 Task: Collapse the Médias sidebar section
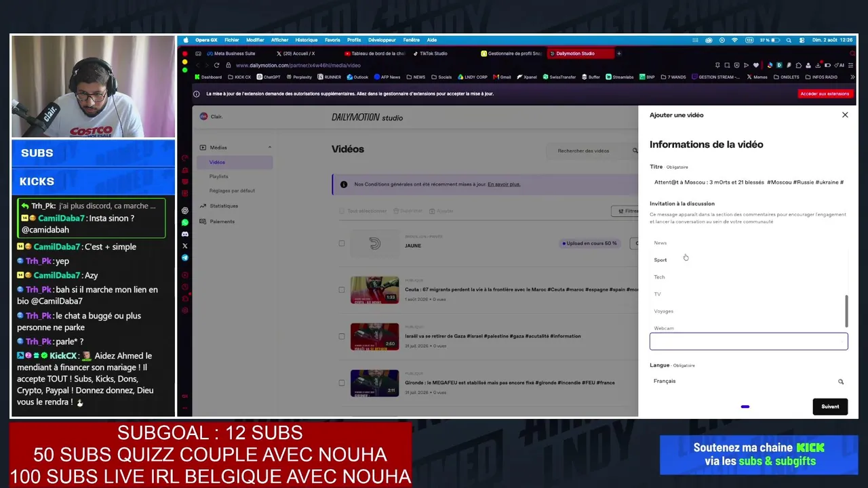(x=269, y=147)
